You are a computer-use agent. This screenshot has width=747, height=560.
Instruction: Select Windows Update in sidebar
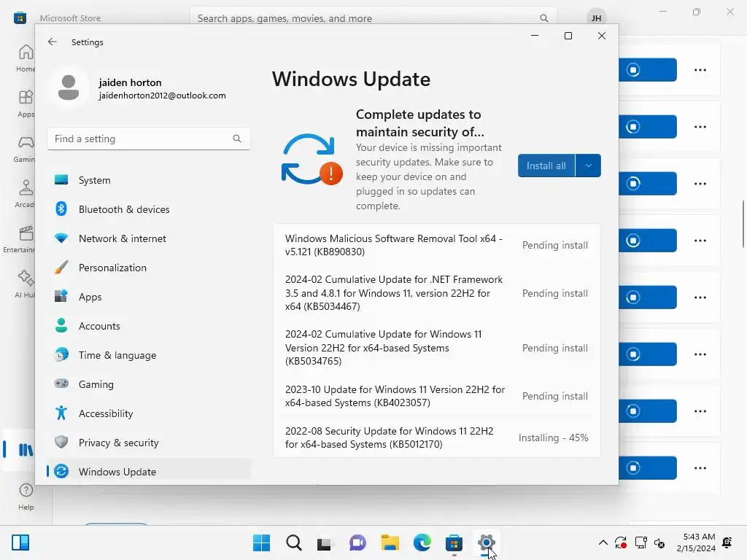pyautogui.click(x=149, y=472)
